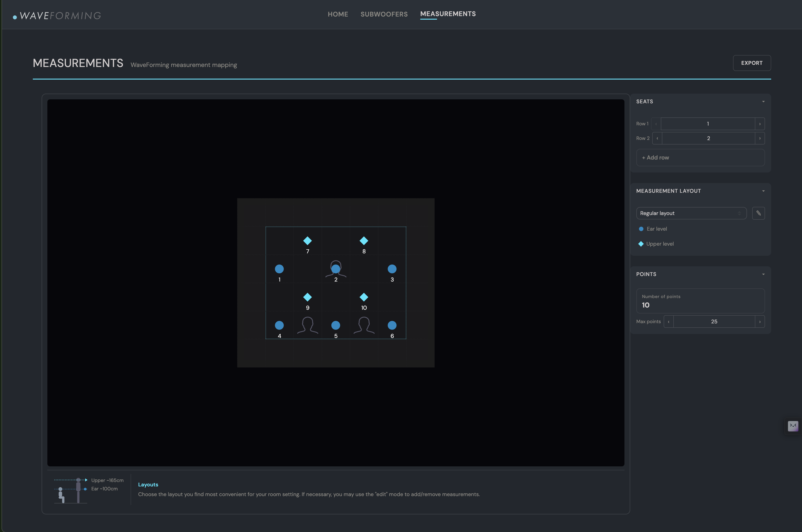
Task: Click the Layouts help heading
Action: click(x=148, y=484)
